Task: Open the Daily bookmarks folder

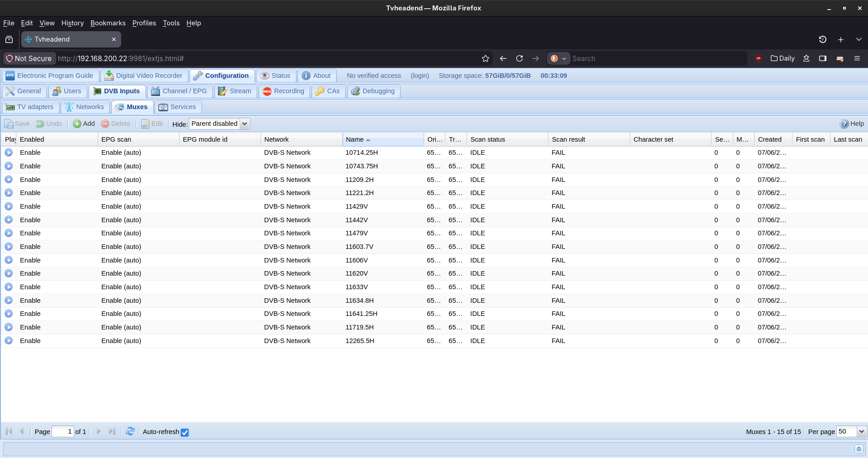Action: point(783,58)
